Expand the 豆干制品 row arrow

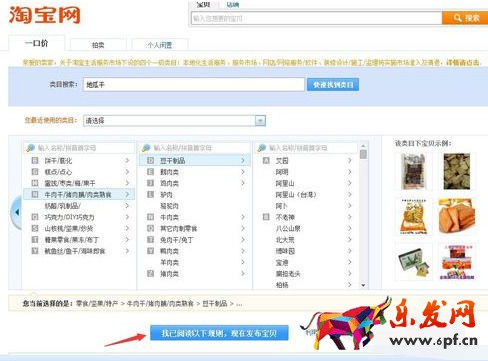[243, 161]
